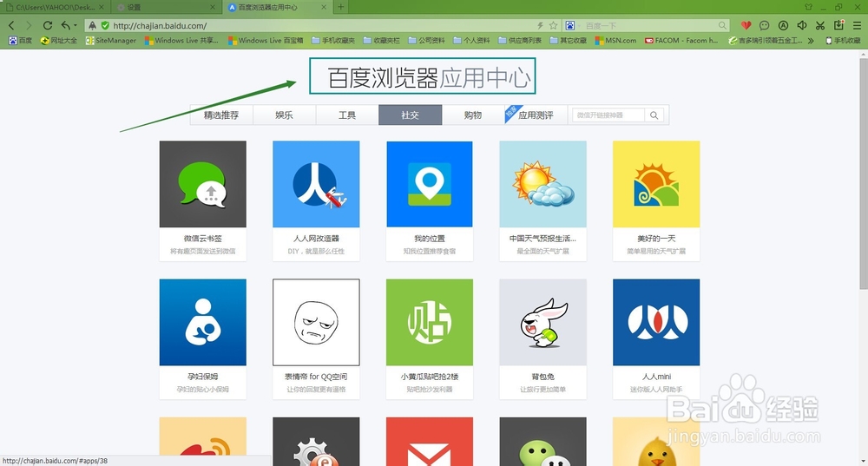Viewport: 868px width, 466px height.
Task: Open the 微信云书签 app tile
Action: pyautogui.click(x=203, y=200)
